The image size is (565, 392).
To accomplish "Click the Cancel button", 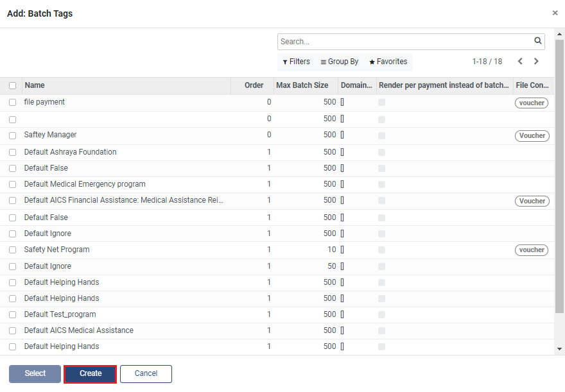I will 146,373.
